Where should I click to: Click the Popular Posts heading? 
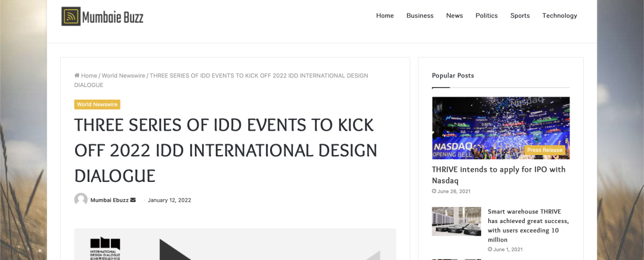tap(453, 76)
